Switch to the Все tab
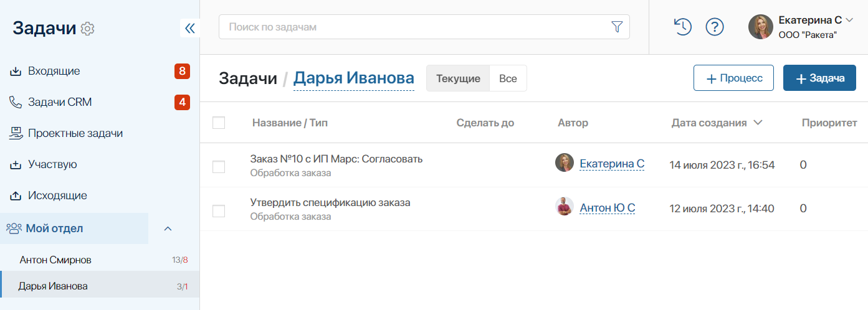The width and height of the screenshot is (868, 310). 508,78
